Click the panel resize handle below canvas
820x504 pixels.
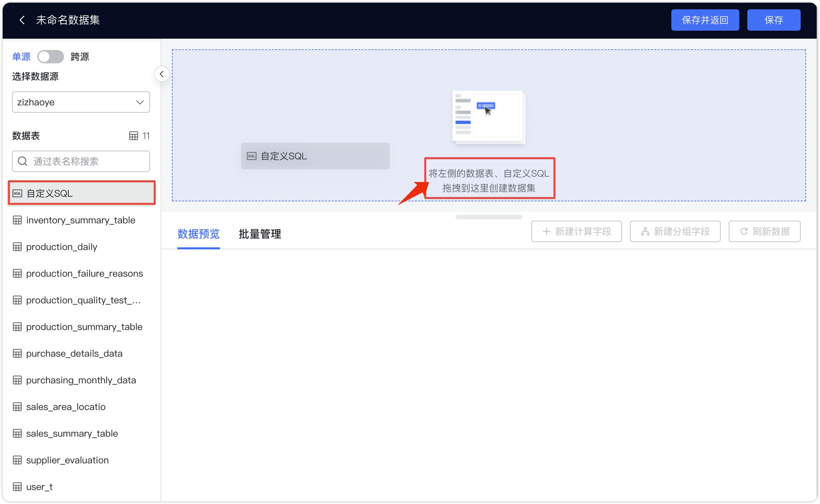[x=489, y=217]
